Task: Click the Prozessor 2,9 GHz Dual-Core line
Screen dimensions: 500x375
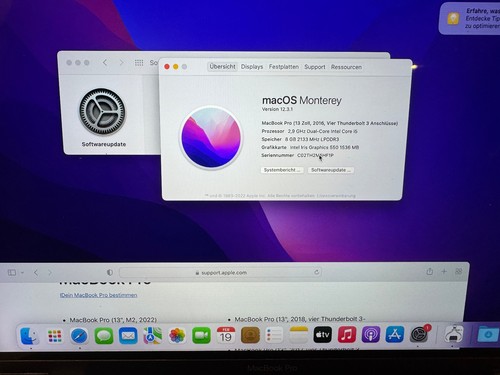Action: tap(309, 131)
